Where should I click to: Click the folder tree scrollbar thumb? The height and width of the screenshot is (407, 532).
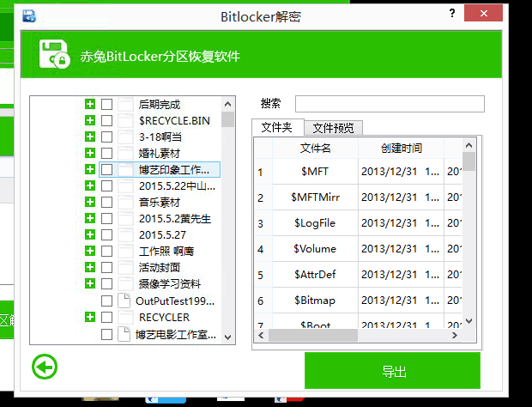tap(227, 119)
